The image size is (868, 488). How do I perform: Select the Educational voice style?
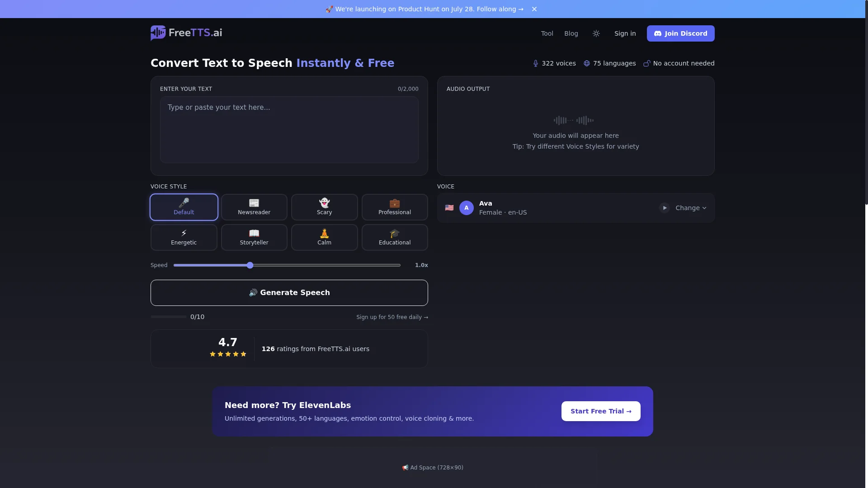[395, 238]
